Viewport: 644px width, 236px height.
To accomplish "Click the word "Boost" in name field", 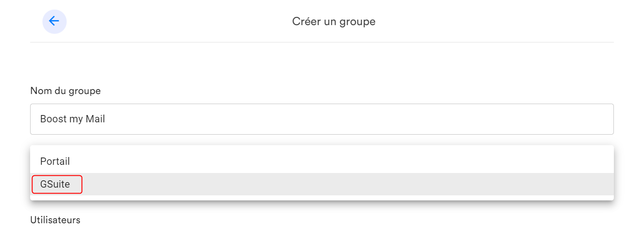I will point(53,119).
